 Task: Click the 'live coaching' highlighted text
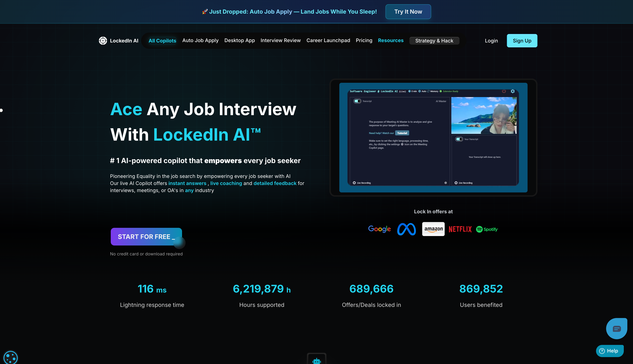point(226,183)
